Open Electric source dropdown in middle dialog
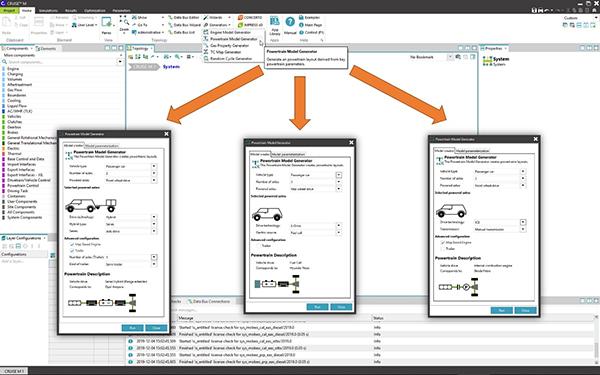The width and height of the screenshot is (600, 375). 339,233
